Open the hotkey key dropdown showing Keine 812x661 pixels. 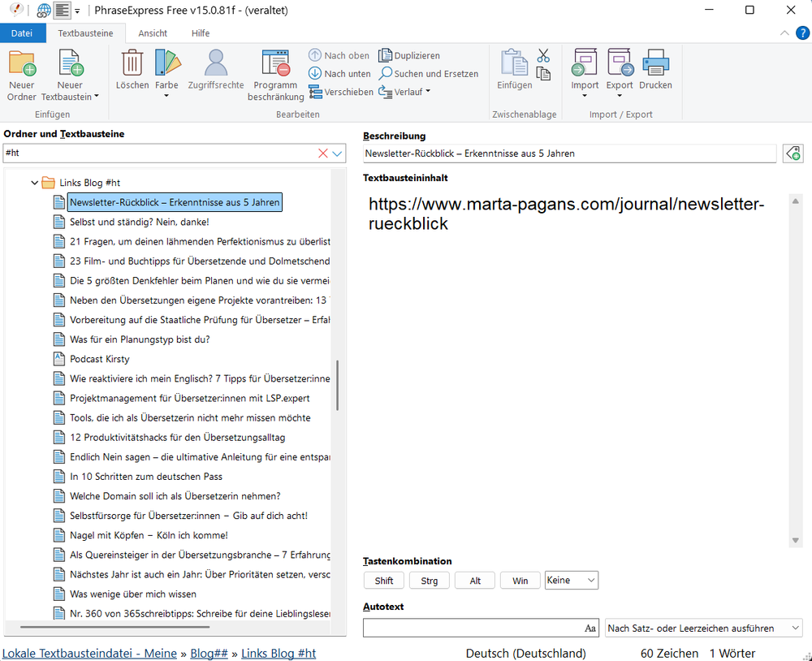(571, 580)
